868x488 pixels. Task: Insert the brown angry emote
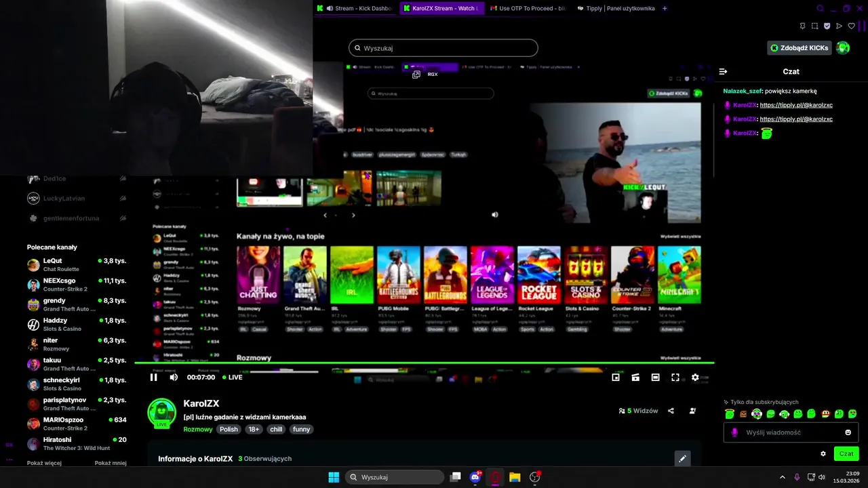pos(743,414)
